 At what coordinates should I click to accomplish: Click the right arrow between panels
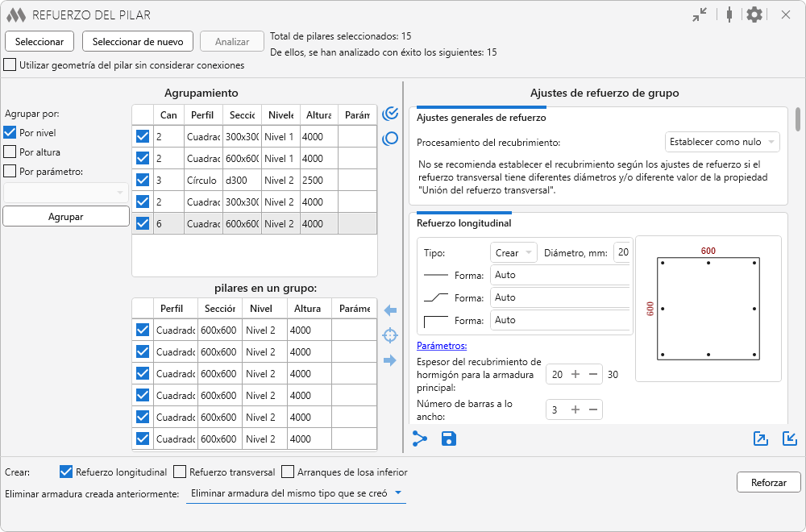390,360
